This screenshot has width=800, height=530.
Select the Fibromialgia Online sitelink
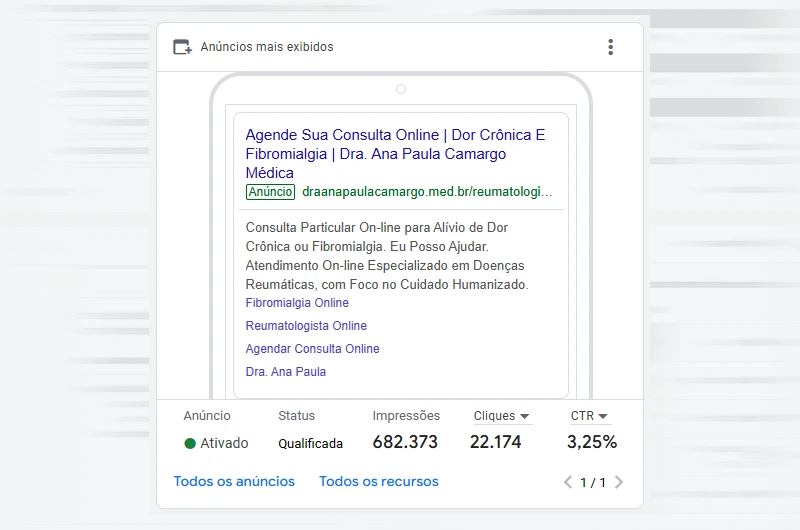pos(297,303)
